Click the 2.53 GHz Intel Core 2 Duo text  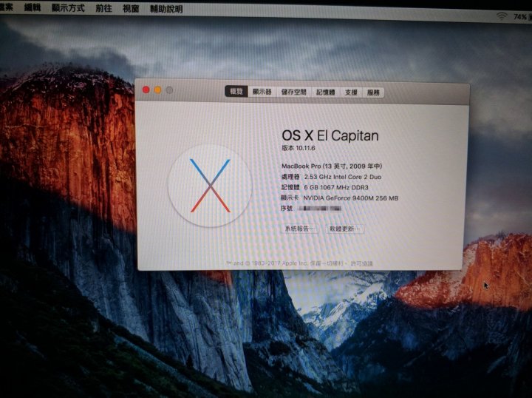[343, 177]
